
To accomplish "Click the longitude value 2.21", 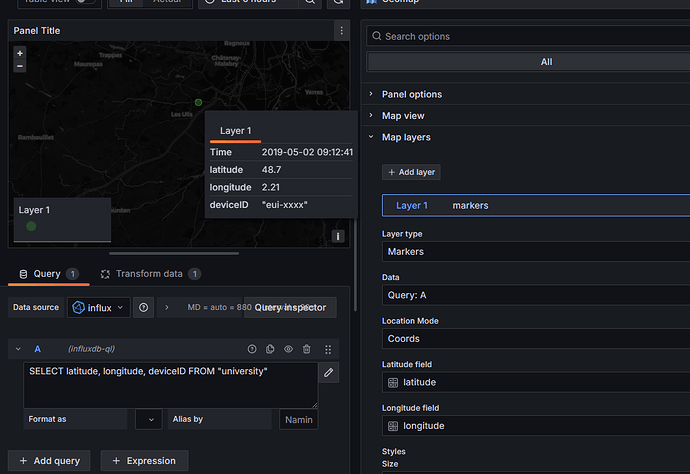I will click(x=271, y=187).
